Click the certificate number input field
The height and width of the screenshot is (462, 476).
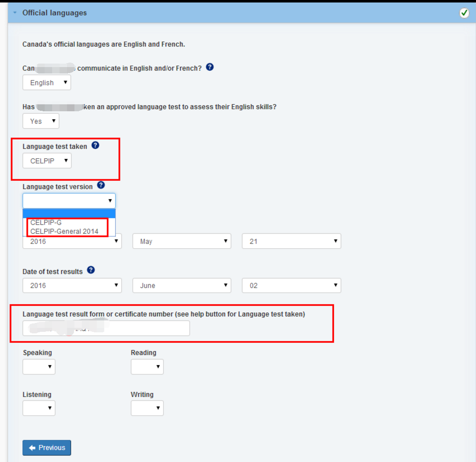click(x=106, y=328)
